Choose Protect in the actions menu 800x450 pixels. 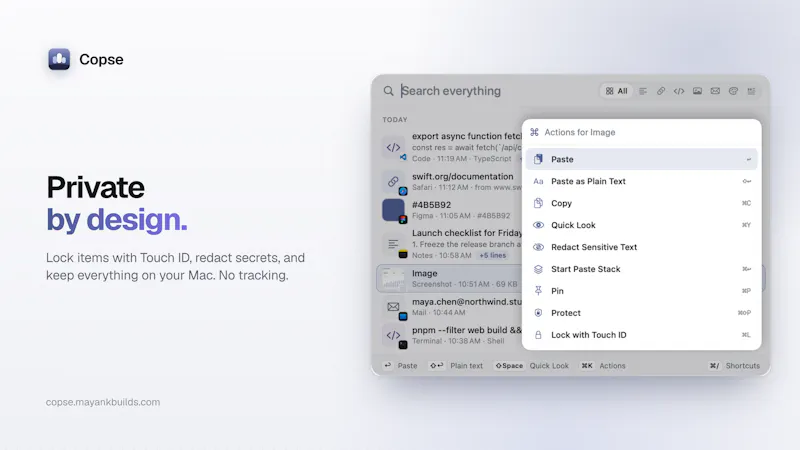pyautogui.click(x=641, y=313)
